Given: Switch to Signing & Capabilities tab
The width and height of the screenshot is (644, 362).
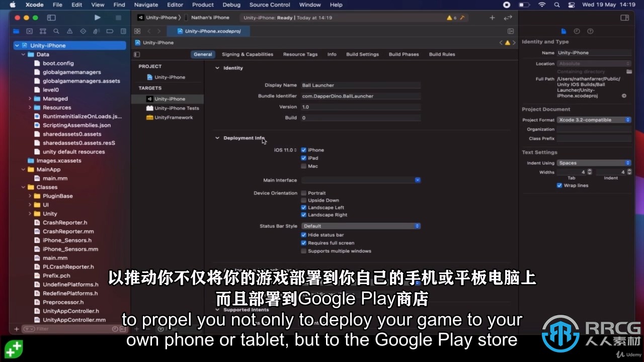Looking at the screenshot, I should coord(248,54).
